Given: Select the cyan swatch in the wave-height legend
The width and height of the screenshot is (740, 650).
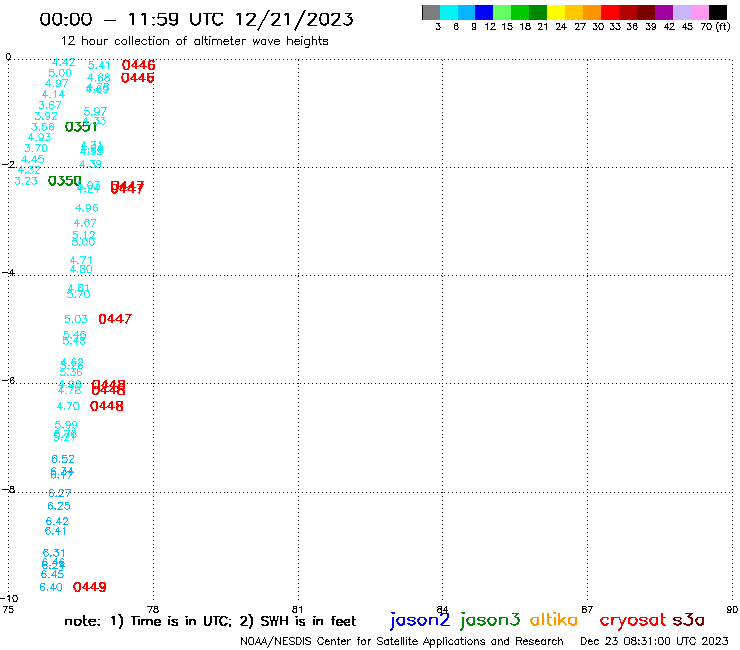Looking at the screenshot, I should pos(449,12).
